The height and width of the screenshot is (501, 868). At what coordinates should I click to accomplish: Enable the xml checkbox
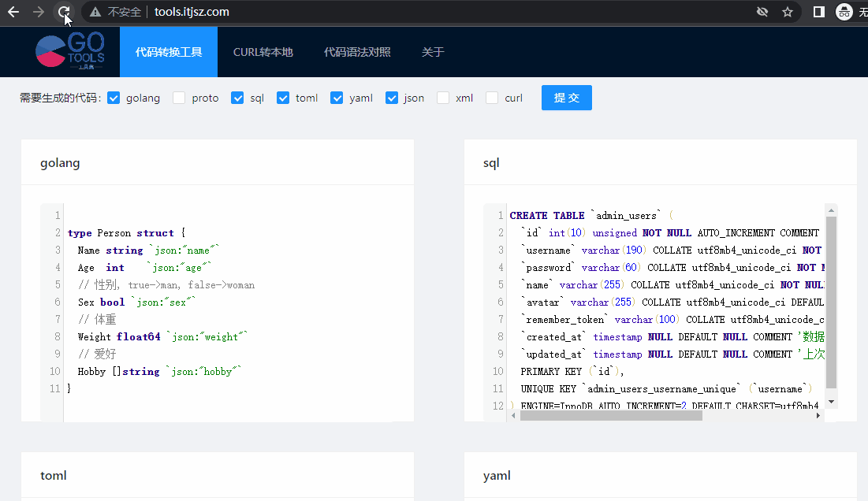coord(443,98)
